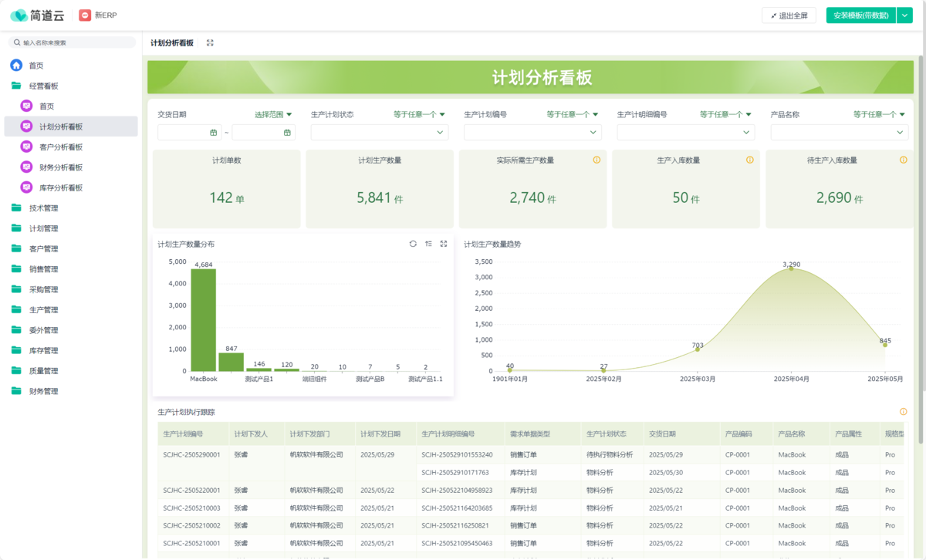The width and height of the screenshot is (926, 560).
Task: Click the 703 data point for 2025年03月
Action: coord(698,349)
